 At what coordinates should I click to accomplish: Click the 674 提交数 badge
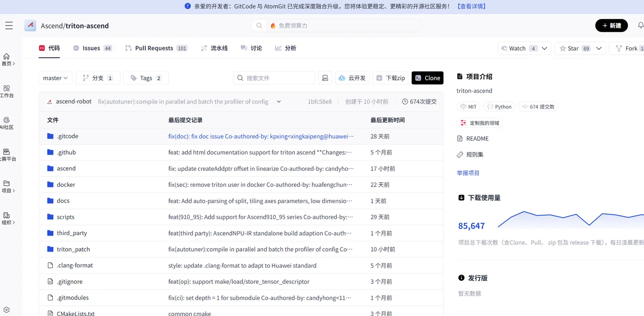point(538,107)
